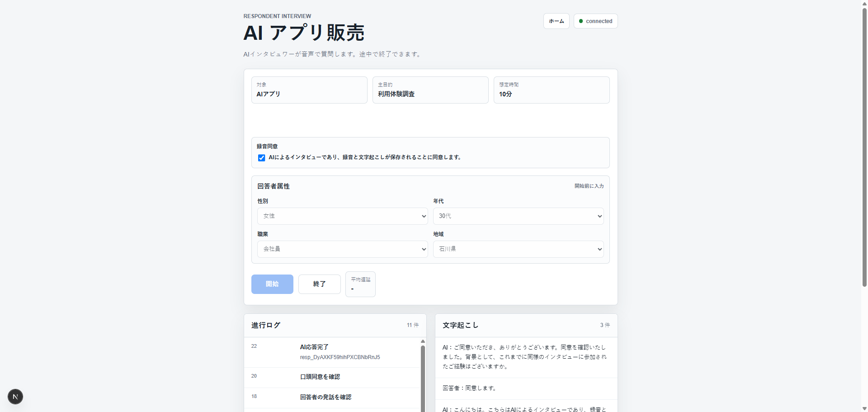Screen dimensions: 868x412
Task: Open the 性別 dropdown showing 女性
Action: pos(343,216)
